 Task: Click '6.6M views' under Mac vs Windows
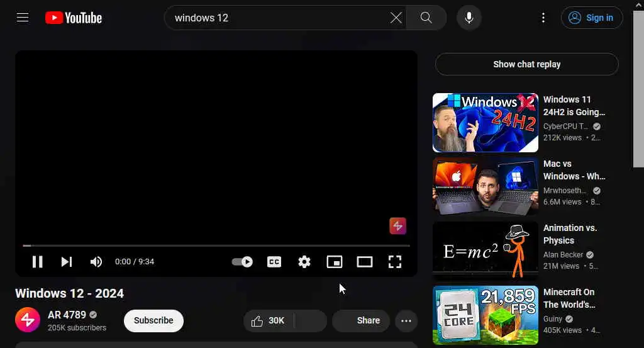point(562,202)
